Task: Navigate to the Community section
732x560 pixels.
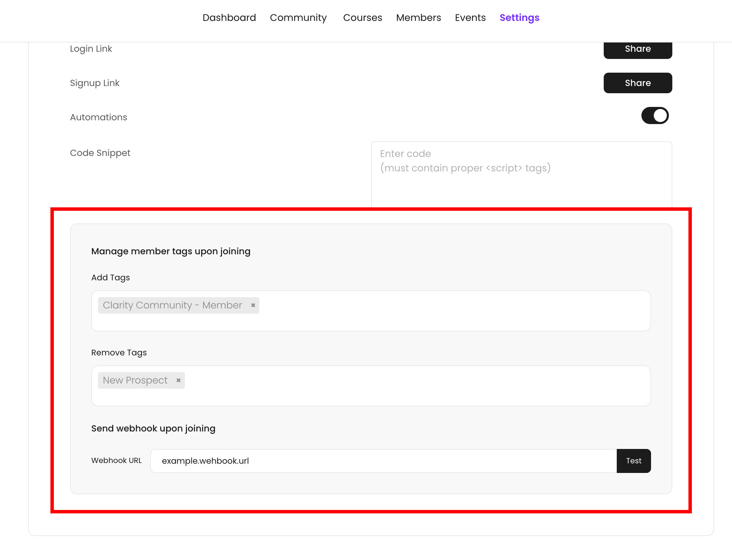Action: tap(298, 17)
